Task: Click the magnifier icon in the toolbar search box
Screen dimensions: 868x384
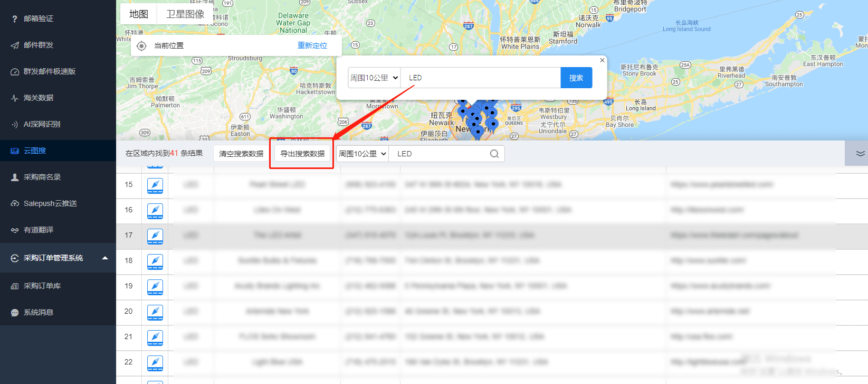Action: [x=494, y=154]
